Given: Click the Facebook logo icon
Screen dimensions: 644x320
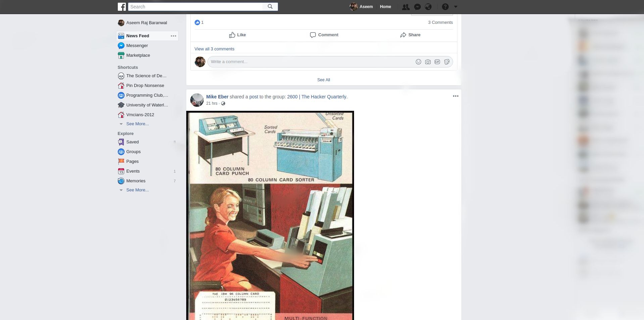Looking at the screenshot, I should [x=122, y=7].
